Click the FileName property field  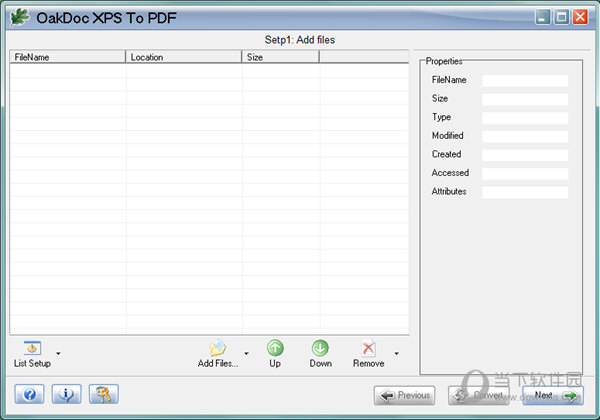525,80
